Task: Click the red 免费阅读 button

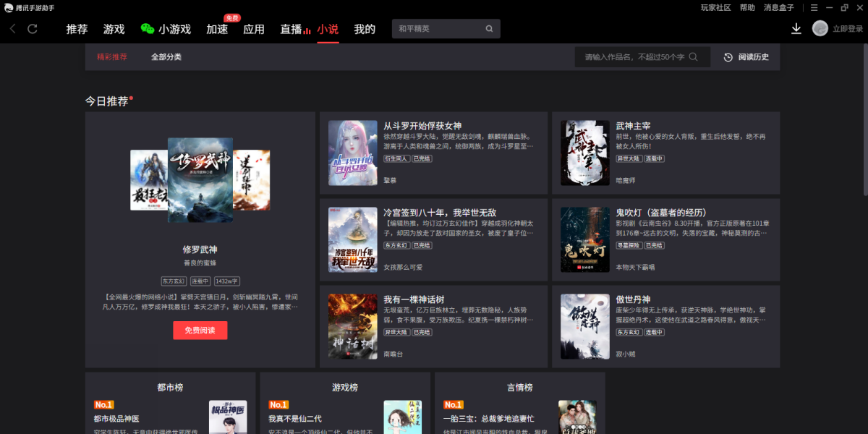Action: pos(200,330)
